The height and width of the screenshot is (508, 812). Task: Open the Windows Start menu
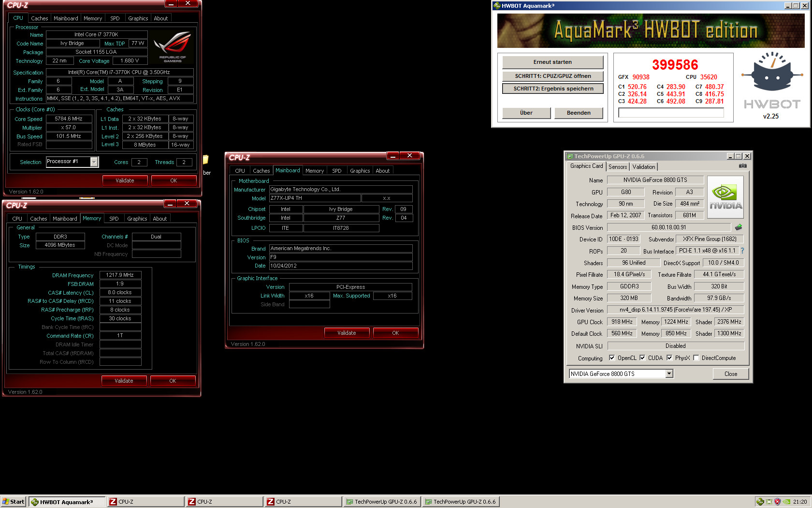coord(13,502)
